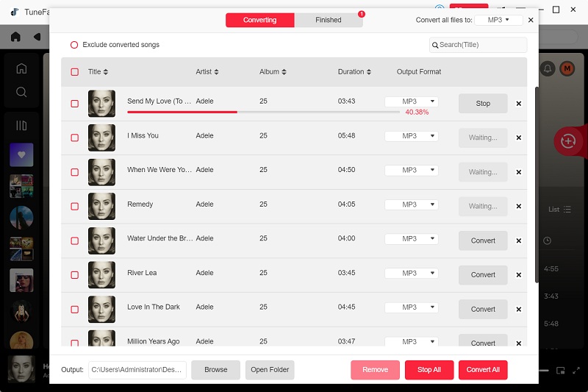
Task: Switch to the Finished tab
Action: 329,20
